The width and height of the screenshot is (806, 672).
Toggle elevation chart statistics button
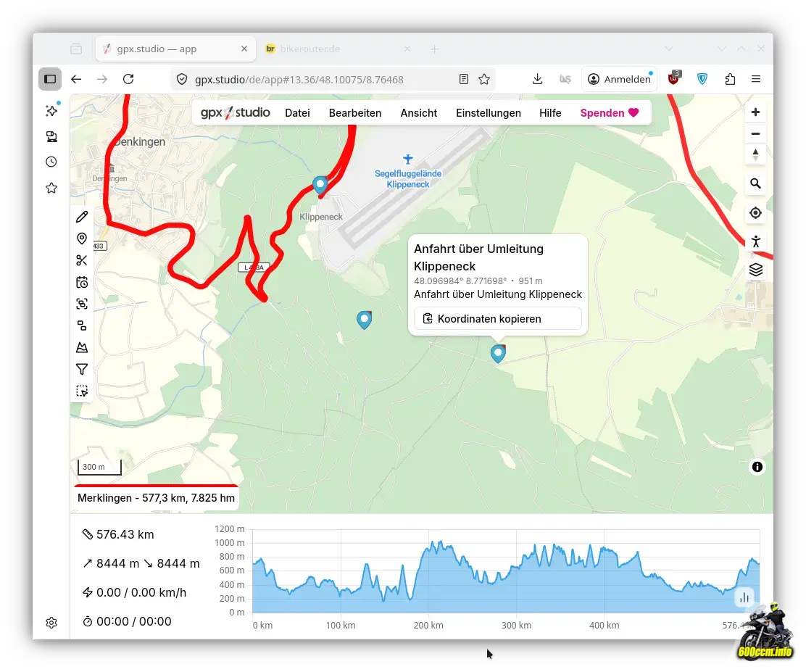744,597
